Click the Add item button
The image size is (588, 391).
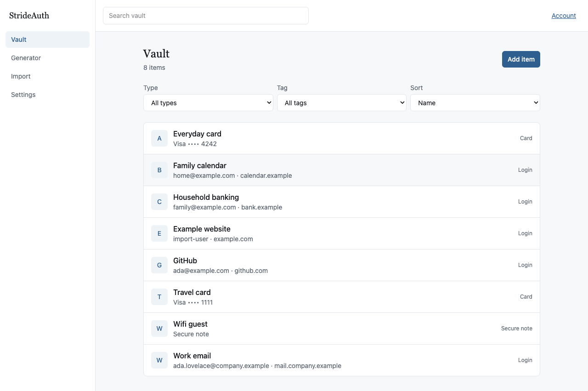click(521, 59)
